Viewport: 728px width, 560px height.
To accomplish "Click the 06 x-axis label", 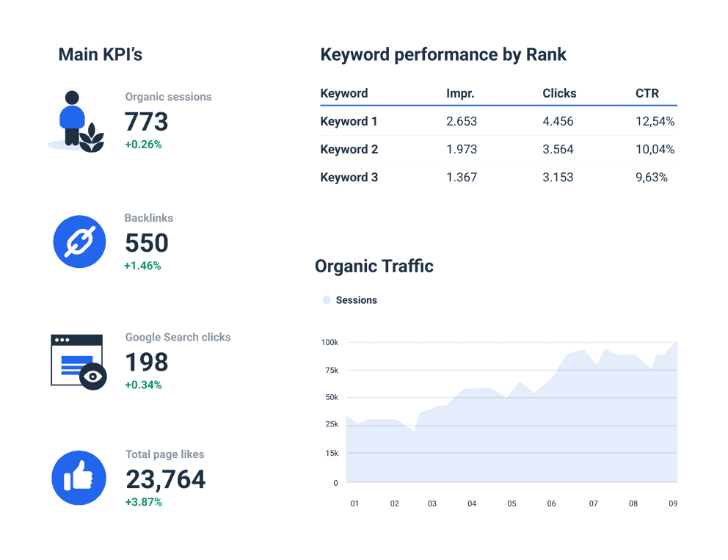I will click(551, 503).
